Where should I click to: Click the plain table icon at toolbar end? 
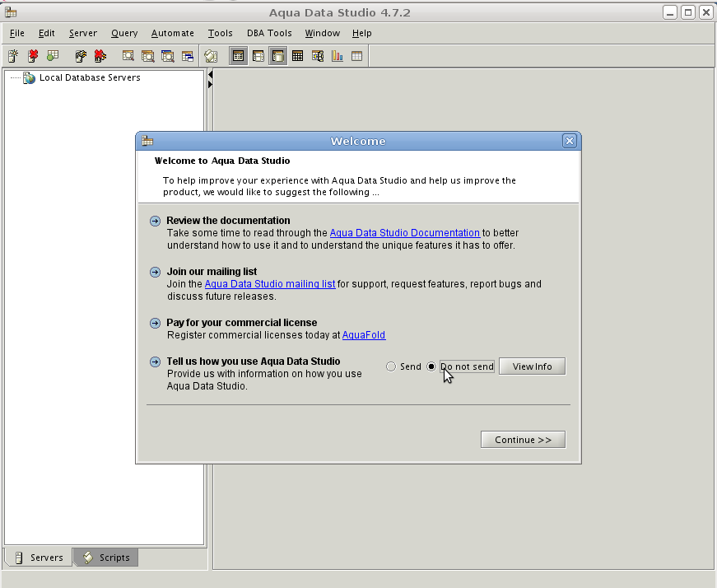pyautogui.click(x=357, y=56)
